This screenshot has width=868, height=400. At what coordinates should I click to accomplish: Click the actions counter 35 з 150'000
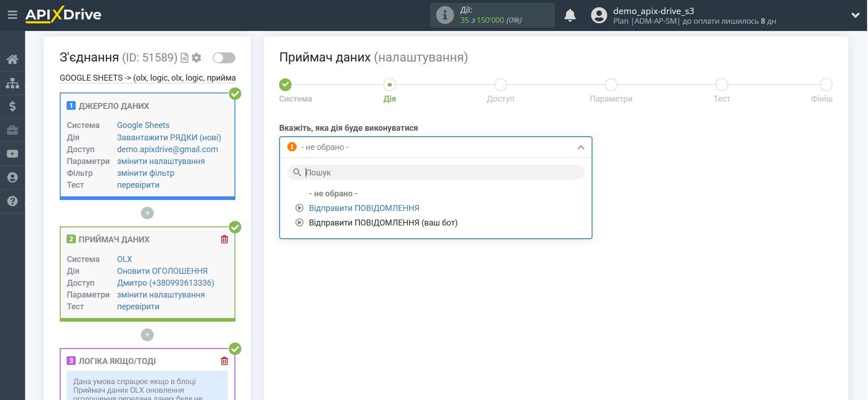(x=491, y=20)
